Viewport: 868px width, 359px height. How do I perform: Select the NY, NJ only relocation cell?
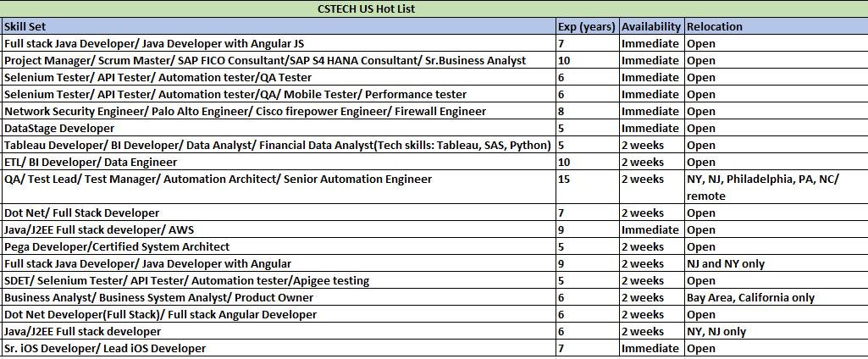click(x=716, y=331)
